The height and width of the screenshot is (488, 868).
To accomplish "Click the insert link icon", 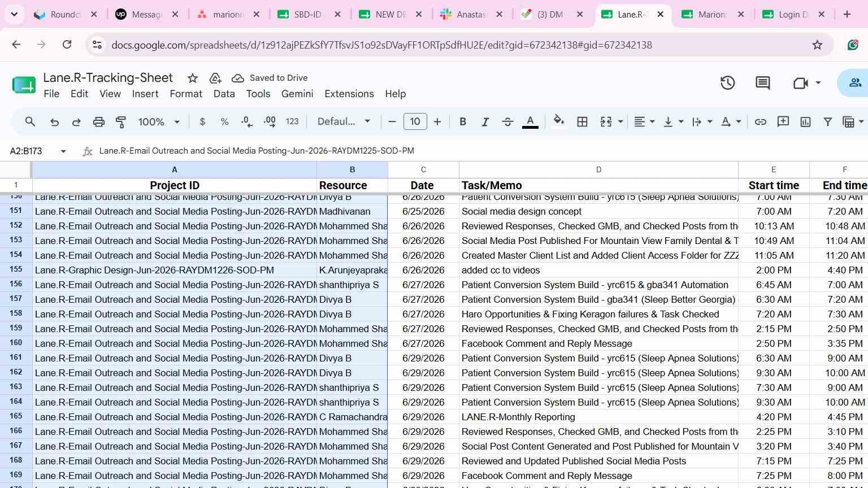I will point(761,121).
